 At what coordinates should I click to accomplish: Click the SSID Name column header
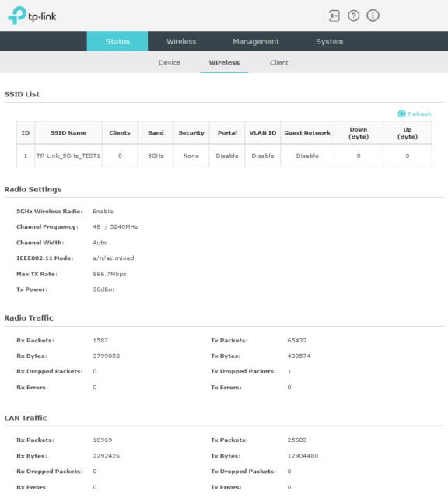point(68,133)
